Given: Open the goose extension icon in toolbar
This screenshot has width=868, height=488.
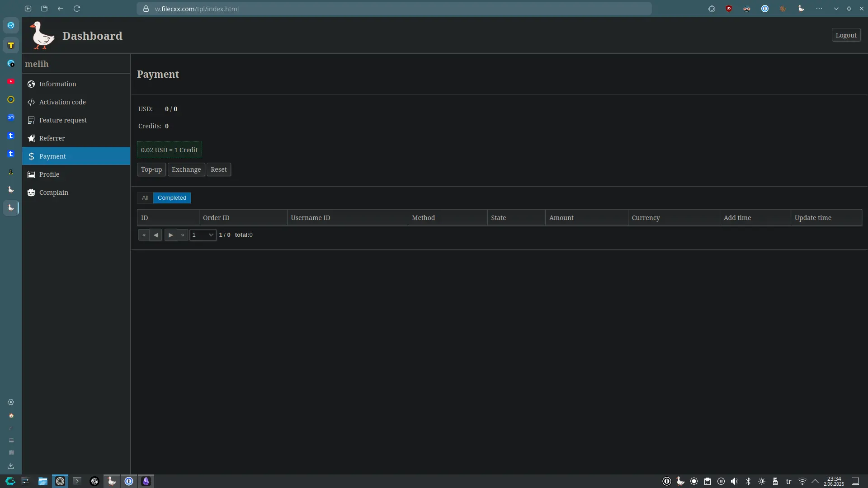Looking at the screenshot, I should 801,9.
